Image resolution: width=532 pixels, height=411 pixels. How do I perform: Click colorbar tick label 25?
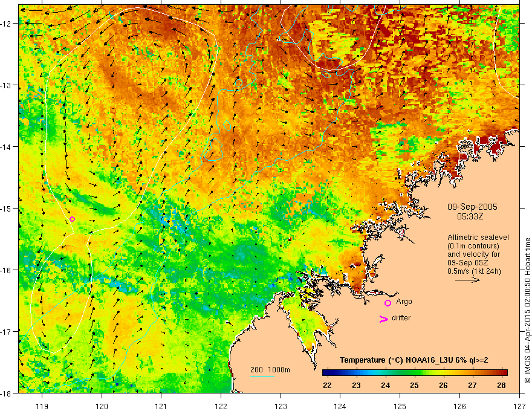(414, 385)
